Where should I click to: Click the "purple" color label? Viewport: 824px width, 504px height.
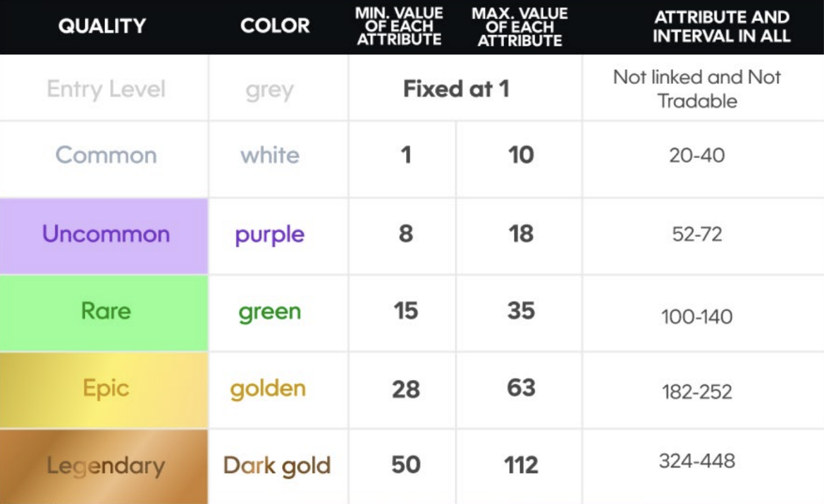pos(269,234)
